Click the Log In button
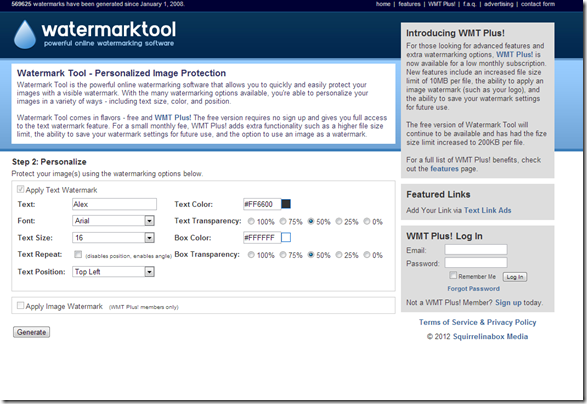 pyautogui.click(x=515, y=277)
